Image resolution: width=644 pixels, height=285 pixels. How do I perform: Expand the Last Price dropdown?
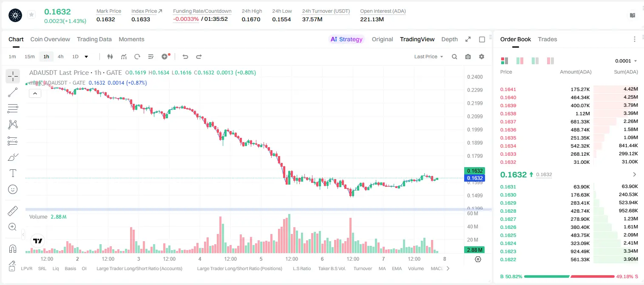(x=428, y=57)
